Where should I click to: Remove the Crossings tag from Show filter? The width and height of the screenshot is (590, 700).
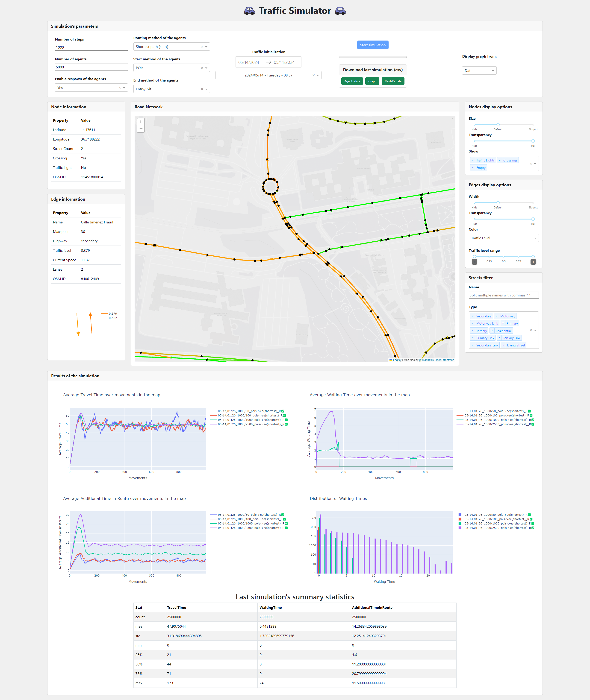(500, 161)
